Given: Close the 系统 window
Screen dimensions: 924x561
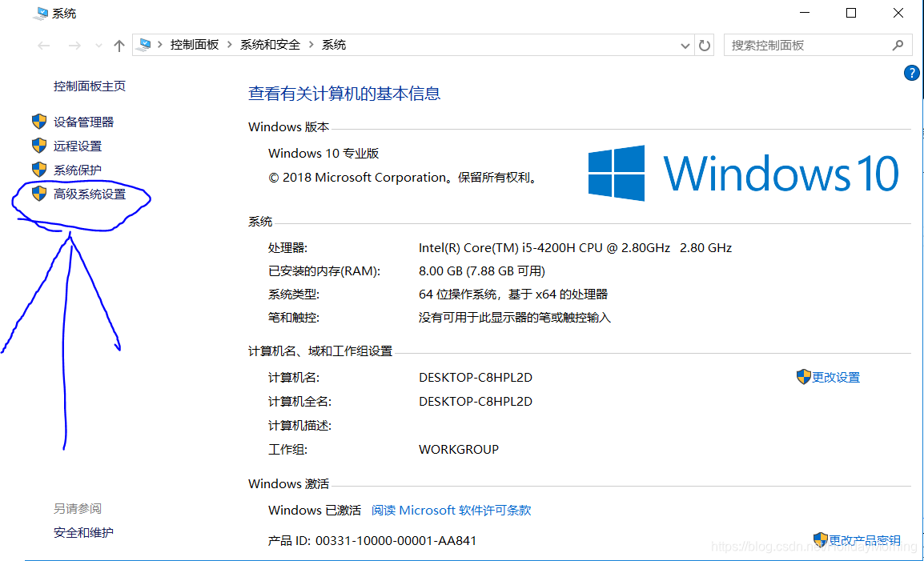Looking at the screenshot, I should pos(898,13).
